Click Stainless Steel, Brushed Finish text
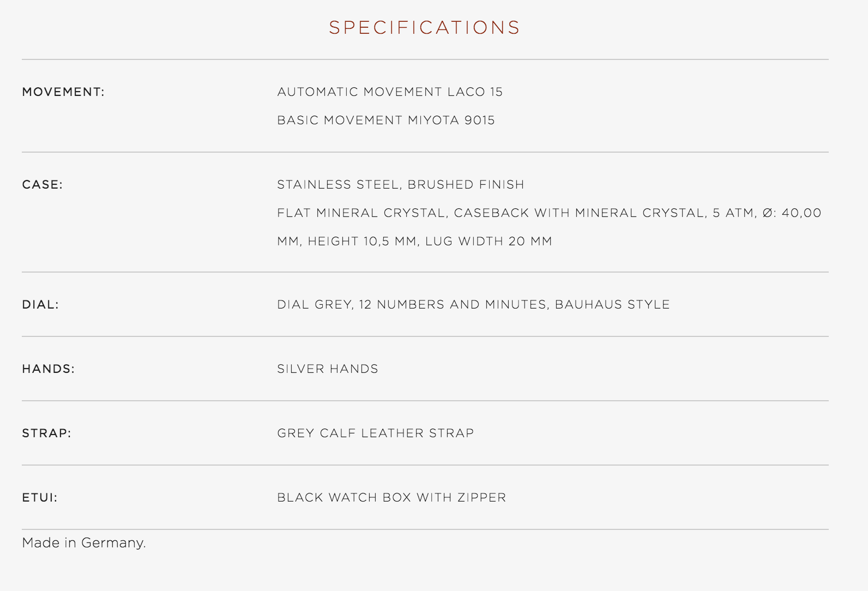Image resolution: width=868 pixels, height=591 pixels. coord(401,184)
